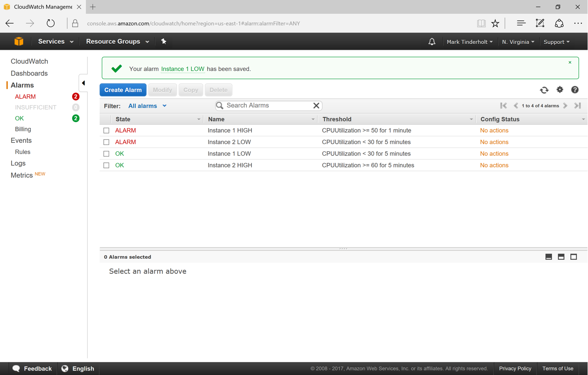
Task: Open the Instance 1 LOW saved-alarm link
Action: [183, 69]
